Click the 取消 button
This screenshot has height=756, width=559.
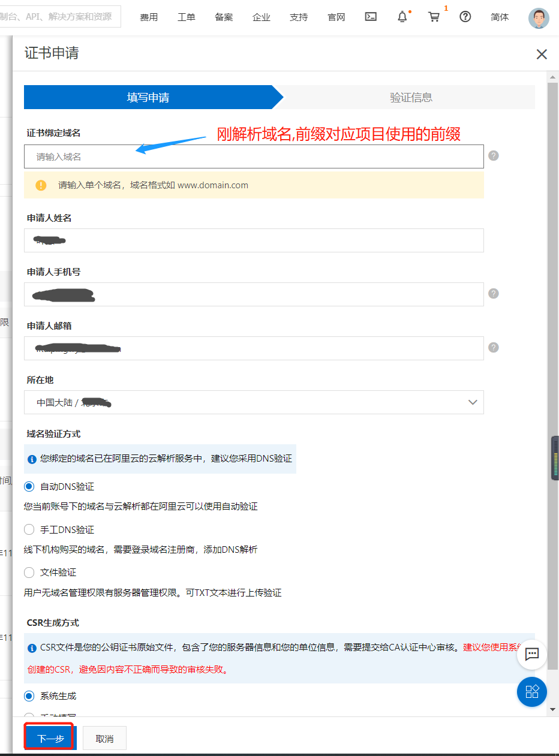pyautogui.click(x=104, y=739)
